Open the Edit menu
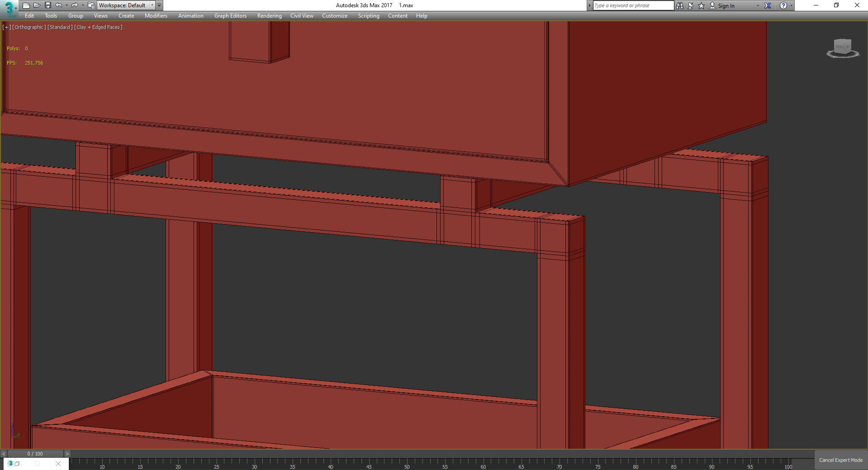 [x=29, y=16]
